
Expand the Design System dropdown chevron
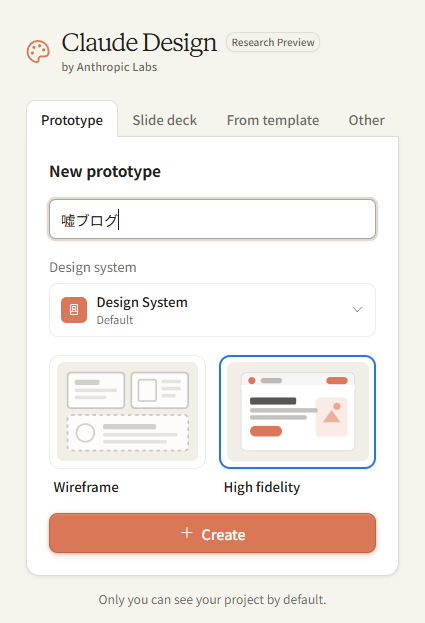click(357, 310)
